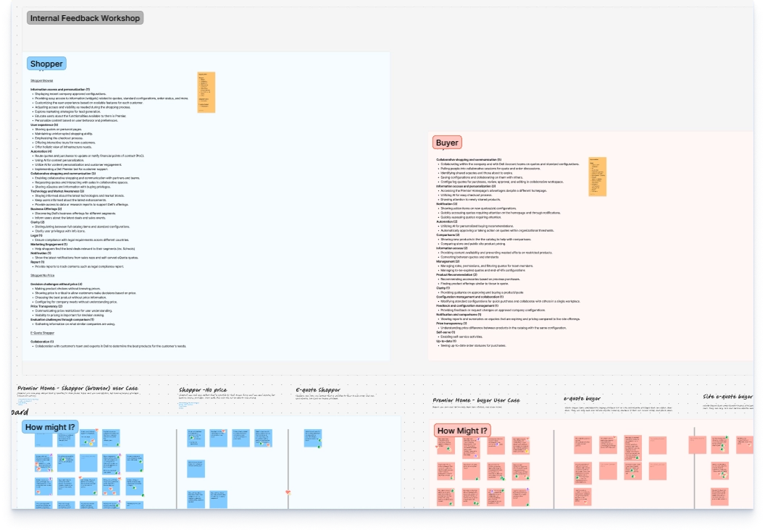Select the red "How Might I?" label
The width and height of the screenshot is (765, 532).
[462, 431]
